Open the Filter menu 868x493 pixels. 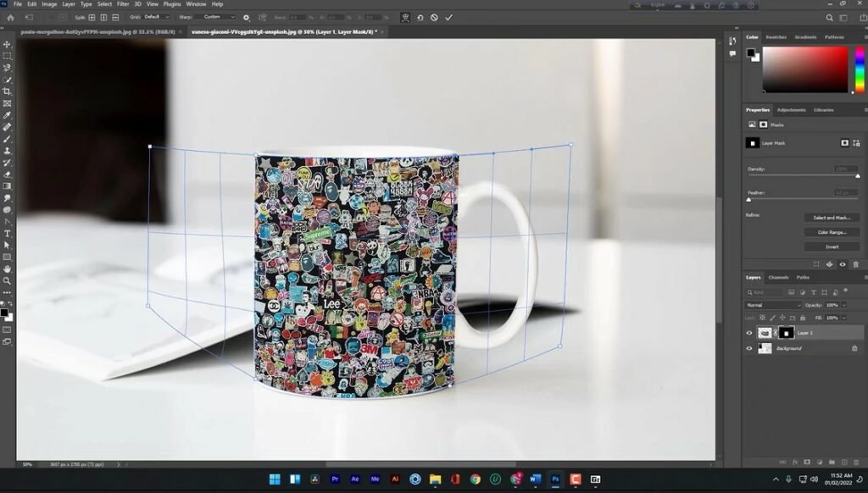123,4
